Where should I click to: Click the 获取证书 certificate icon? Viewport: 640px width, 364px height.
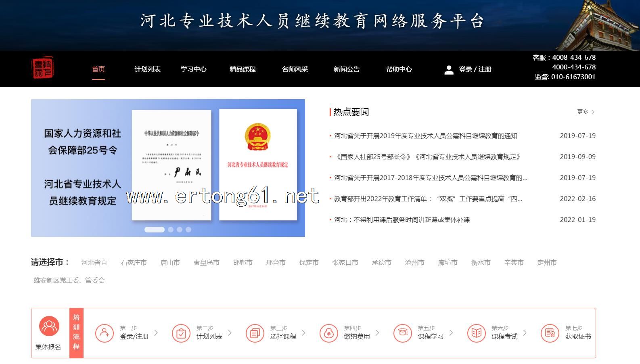click(550, 333)
